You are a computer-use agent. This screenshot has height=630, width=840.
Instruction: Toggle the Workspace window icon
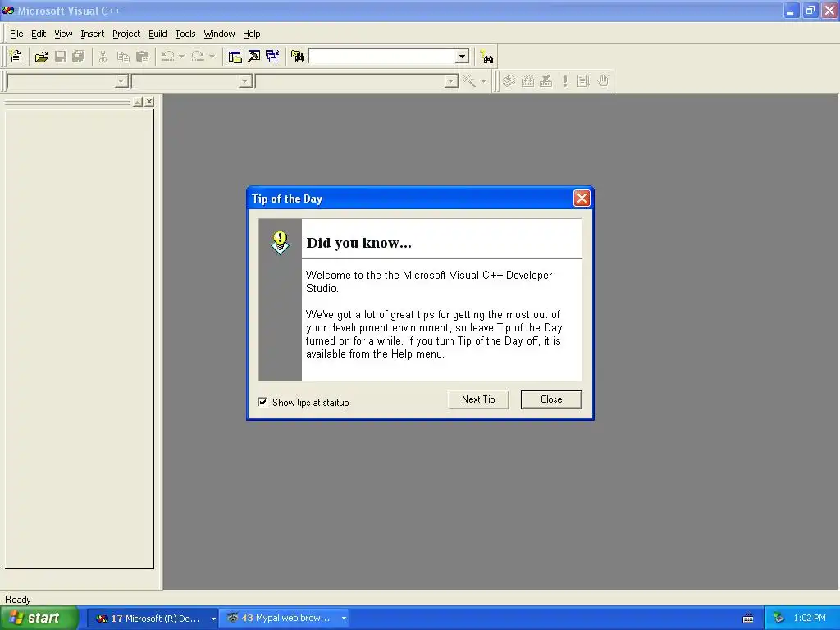pos(235,57)
